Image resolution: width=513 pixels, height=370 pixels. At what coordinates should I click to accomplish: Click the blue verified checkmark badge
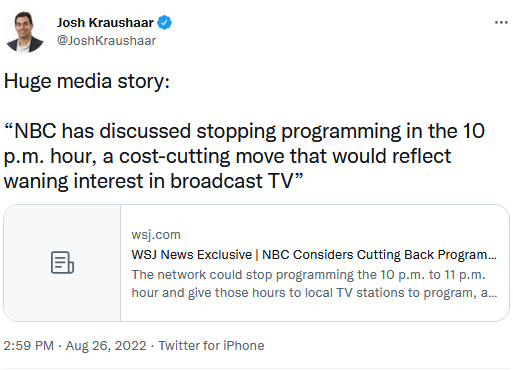click(x=164, y=22)
